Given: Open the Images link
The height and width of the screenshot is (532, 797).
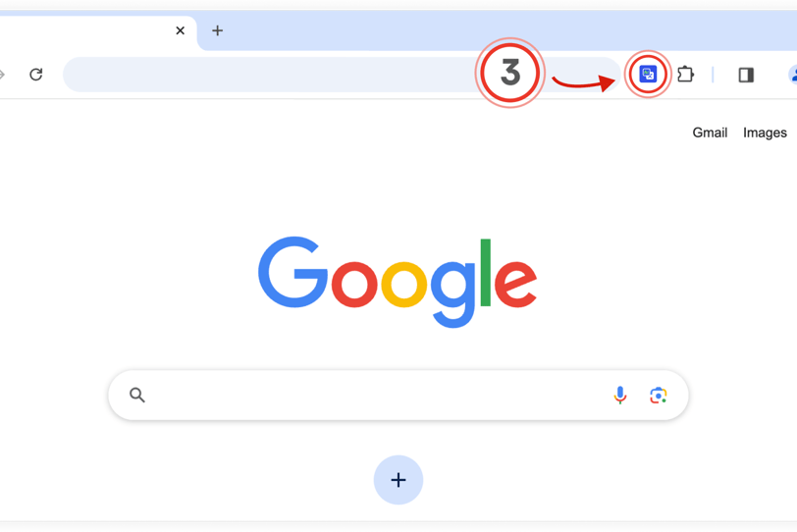Looking at the screenshot, I should tap(765, 133).
